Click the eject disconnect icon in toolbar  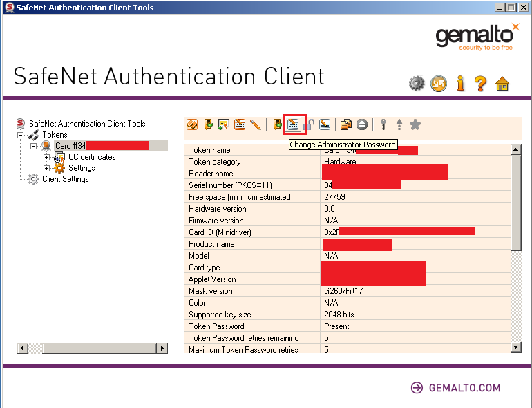(362, 124)
